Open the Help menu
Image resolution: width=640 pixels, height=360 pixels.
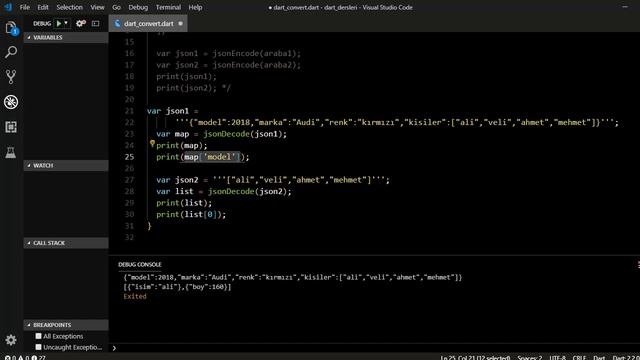pos(195,7)
